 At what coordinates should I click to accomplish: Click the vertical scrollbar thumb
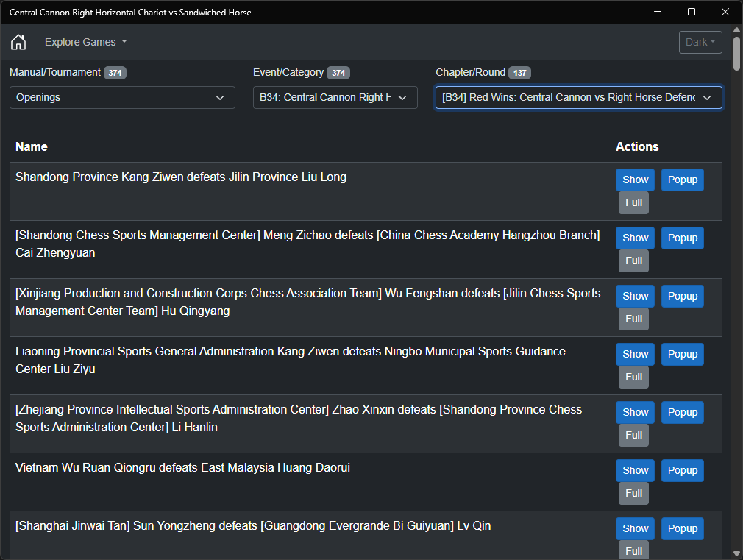coord(736,54)
